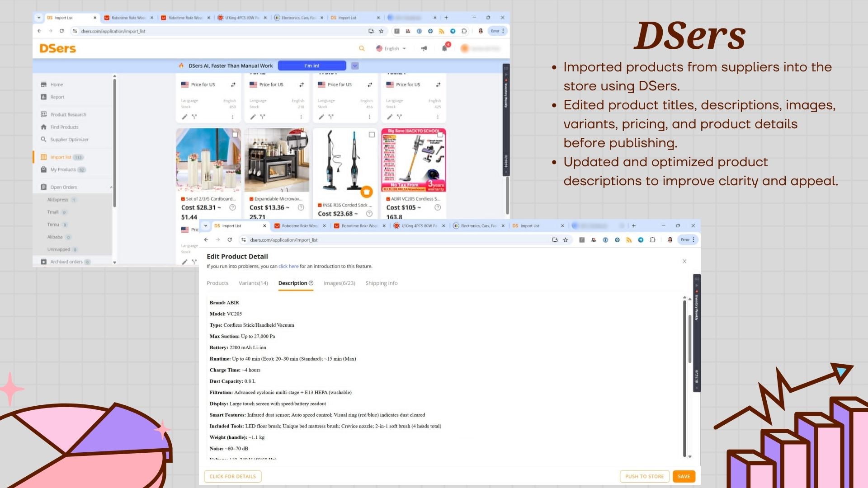Viewport: 868px width, 488px height.
Task: Open the three-dot menu on stock 425 card
Action: (x=438, y=117)
